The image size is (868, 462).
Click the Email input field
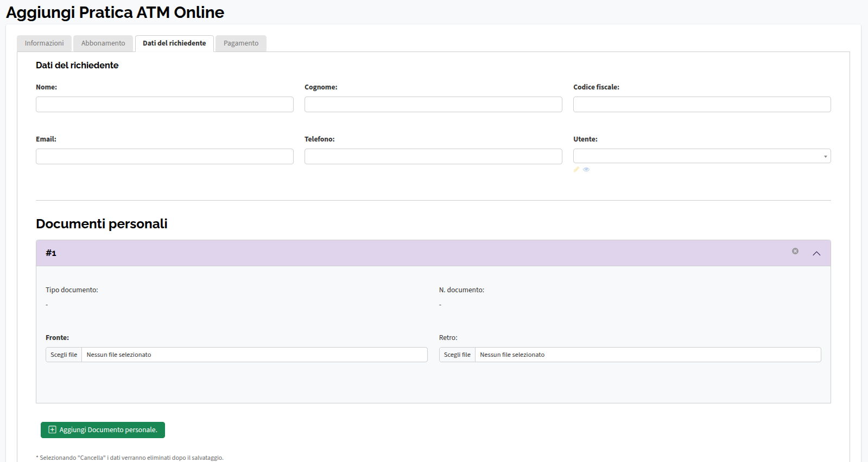click(x=164, y=157)
